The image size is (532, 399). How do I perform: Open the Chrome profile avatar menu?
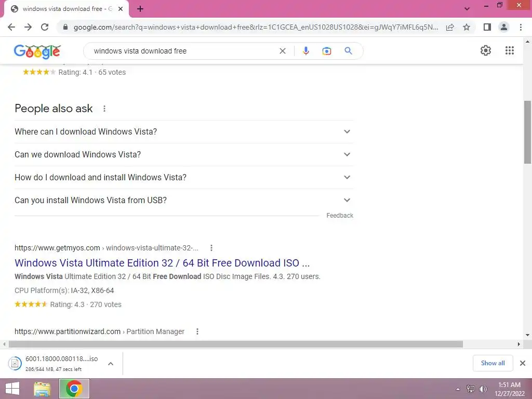tap(504, 27)
